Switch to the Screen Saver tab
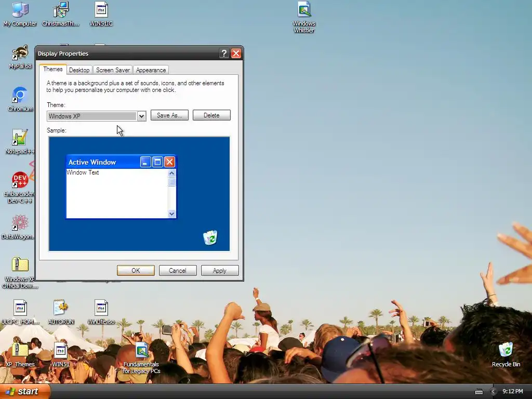532x399 pixels. pyautogui.click(x=113, y=70)
